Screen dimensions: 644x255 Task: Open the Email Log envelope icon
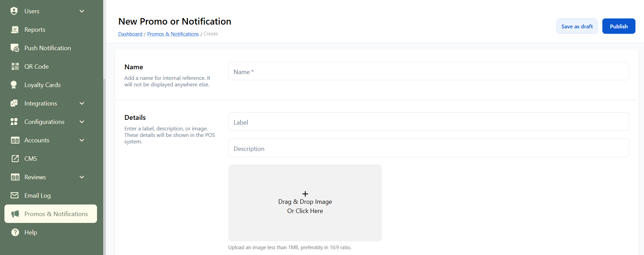click(15, 196)
